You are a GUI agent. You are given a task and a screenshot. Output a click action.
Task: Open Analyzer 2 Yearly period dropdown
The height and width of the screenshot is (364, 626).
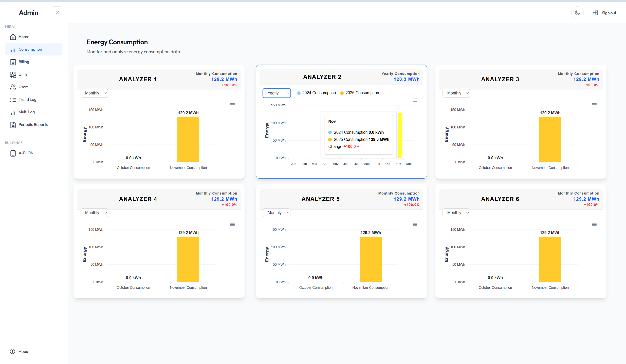(277, 93)
